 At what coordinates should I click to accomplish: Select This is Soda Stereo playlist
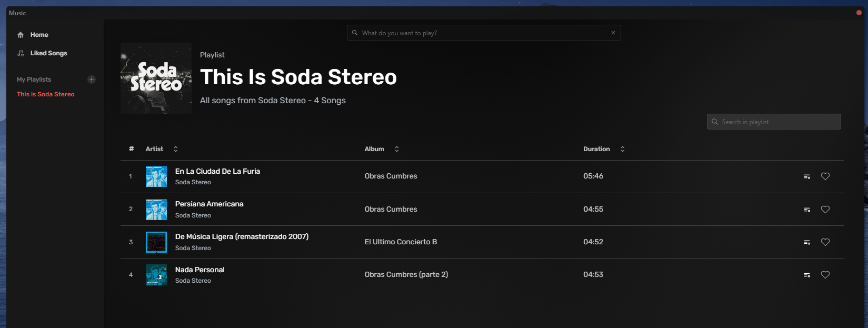46,94
